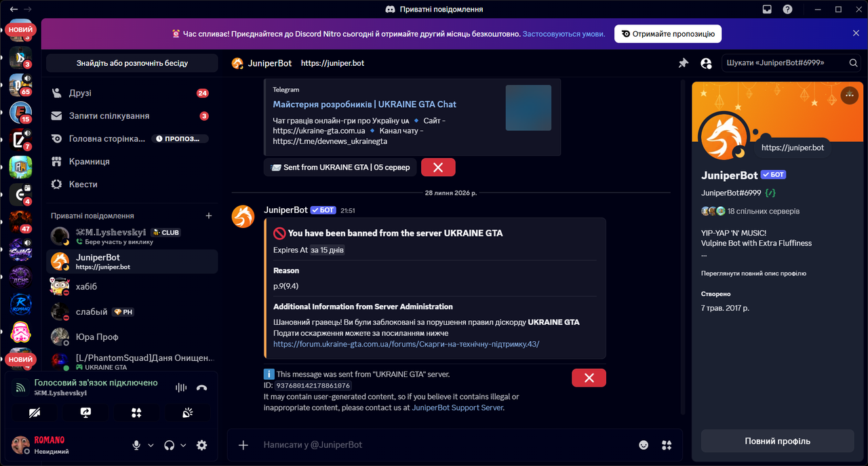Open Запити спілкування
The height and width of the screenshot is (466, 868).
click(x=132, y=116)
